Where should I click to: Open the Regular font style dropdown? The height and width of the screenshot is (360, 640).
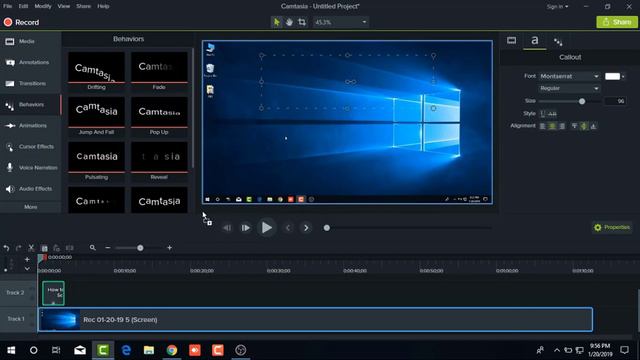[x=569, y=88]
